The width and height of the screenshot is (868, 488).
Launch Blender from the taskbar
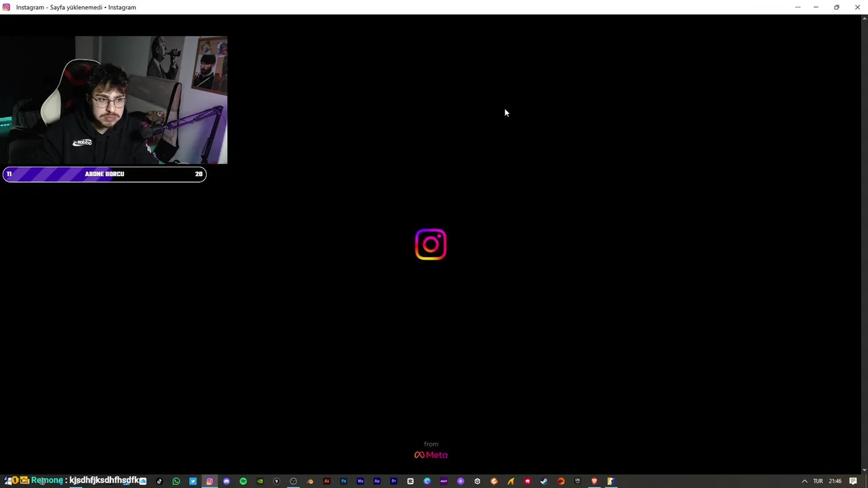coord(310,481)
